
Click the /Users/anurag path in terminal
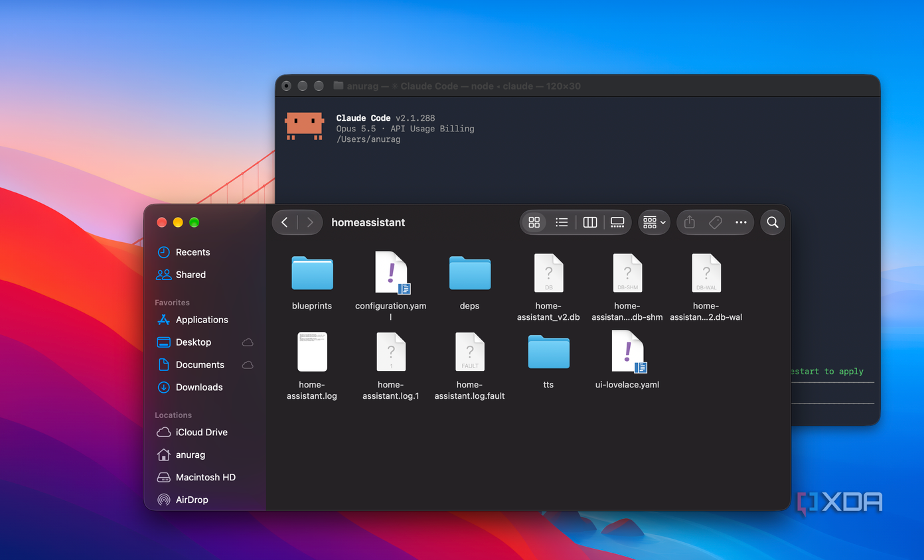pyautogui.click(x=368, y=139)
